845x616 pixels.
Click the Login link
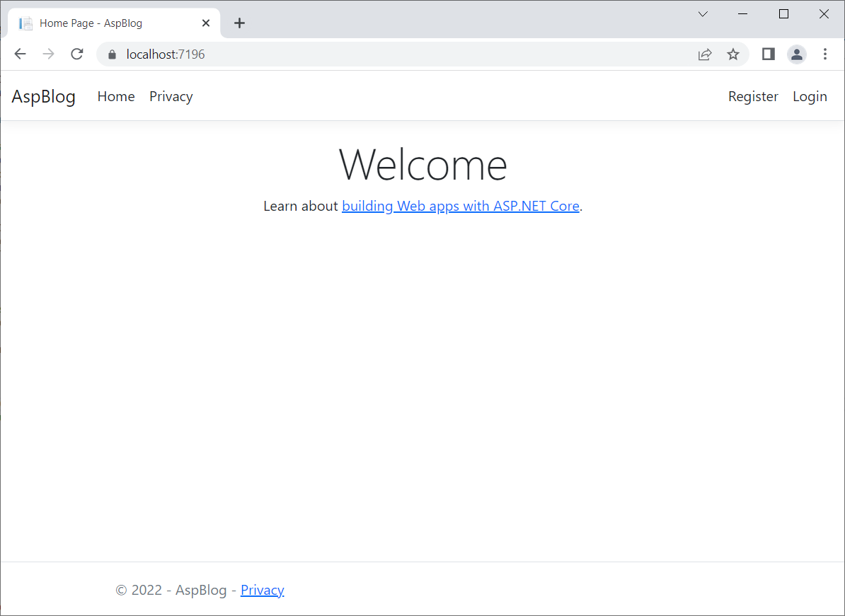(x=810, y=96)
